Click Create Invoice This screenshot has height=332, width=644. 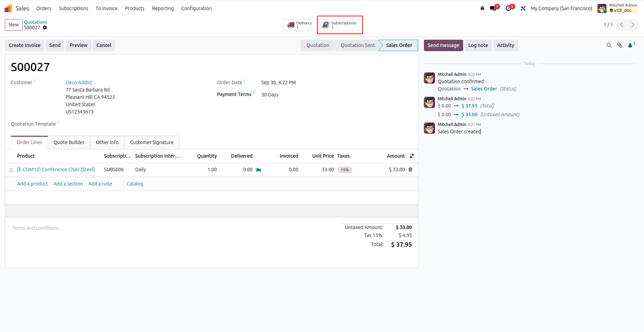click(x=24, y=45)
